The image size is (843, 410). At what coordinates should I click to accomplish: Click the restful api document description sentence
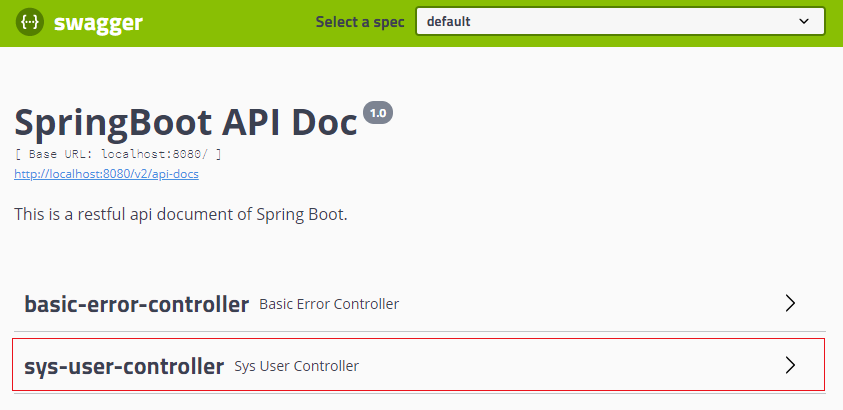tap(181, 214)
